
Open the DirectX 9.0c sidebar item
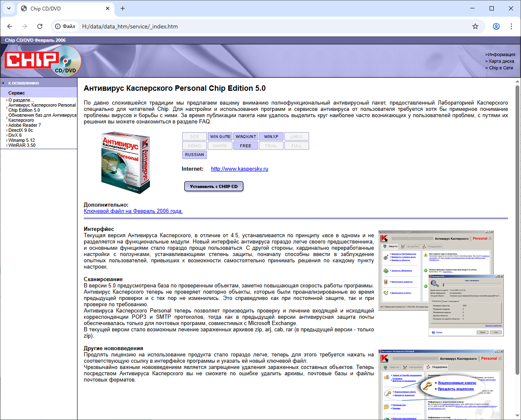pyautogui.click(x=21, y=130)
